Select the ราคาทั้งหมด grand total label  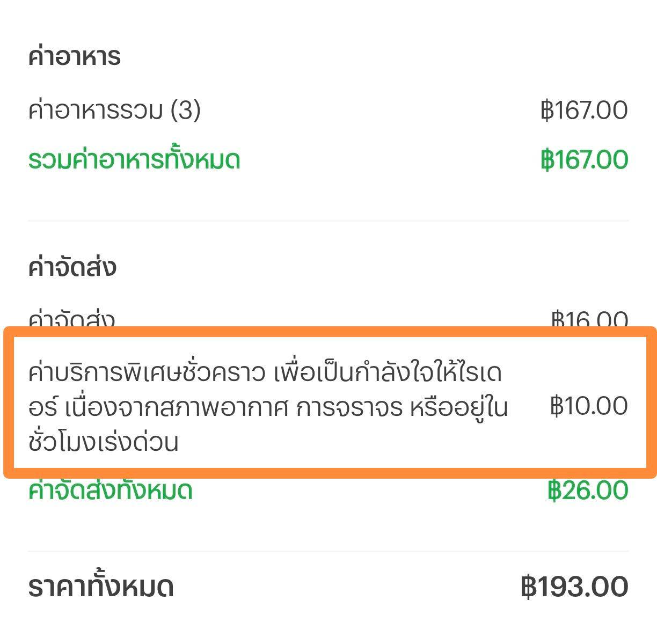pos(101,587)
